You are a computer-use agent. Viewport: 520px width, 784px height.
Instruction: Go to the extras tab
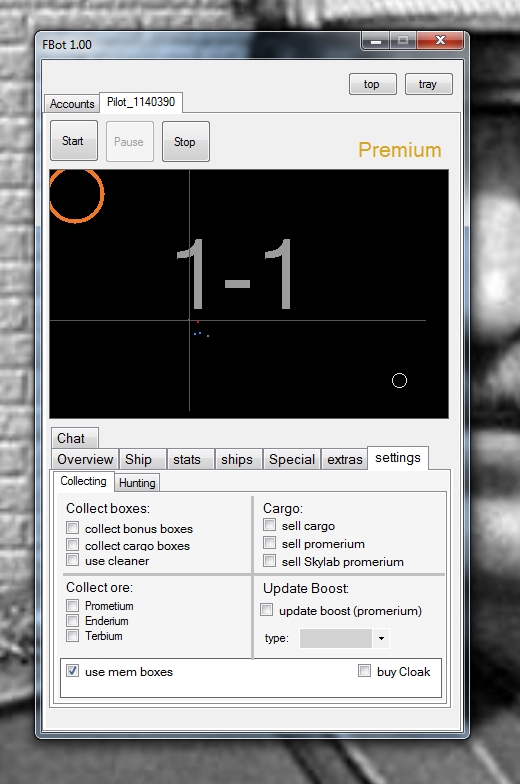tap(344, 459)
